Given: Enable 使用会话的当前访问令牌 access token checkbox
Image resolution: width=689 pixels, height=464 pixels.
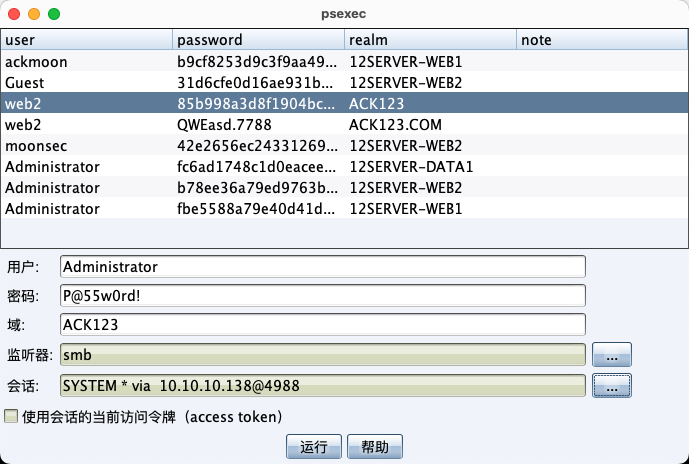Looking at the screenshot, I should [x=11, y=416].
